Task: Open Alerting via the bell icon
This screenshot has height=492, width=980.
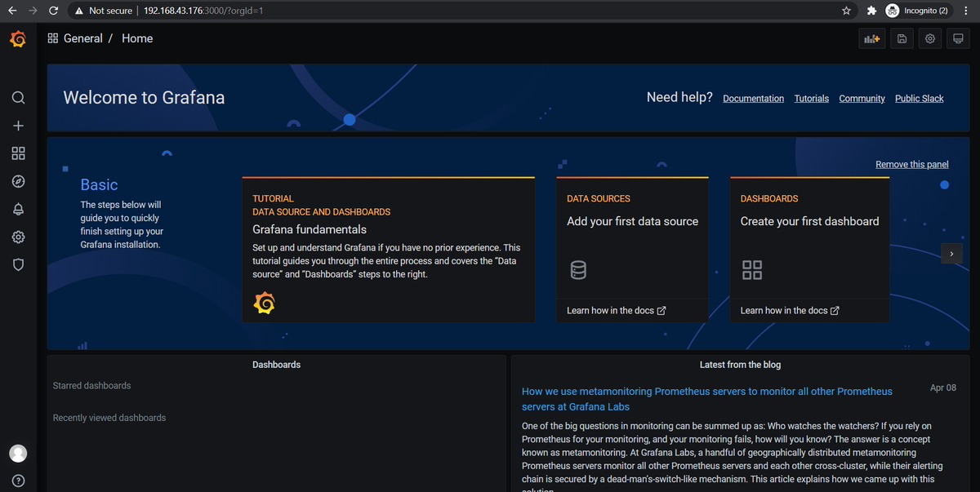Action: click(18, 209)
